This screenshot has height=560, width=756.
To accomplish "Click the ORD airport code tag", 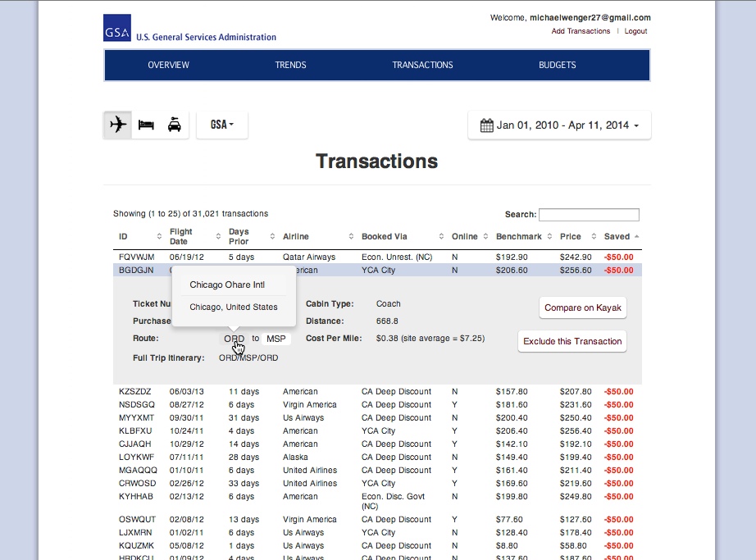I will (x=234, y=339).
